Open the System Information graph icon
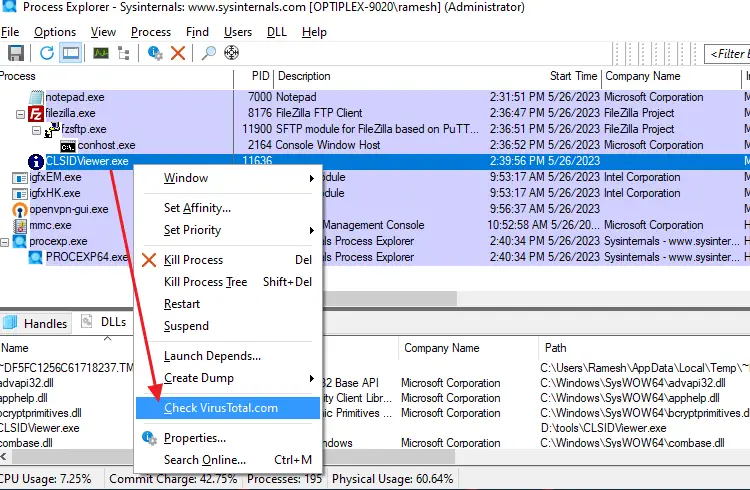 tap(99, 53)
